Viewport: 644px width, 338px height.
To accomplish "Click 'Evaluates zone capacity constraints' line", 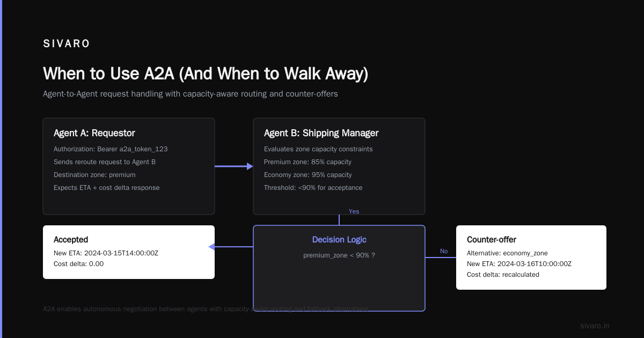I will [318, 149].
